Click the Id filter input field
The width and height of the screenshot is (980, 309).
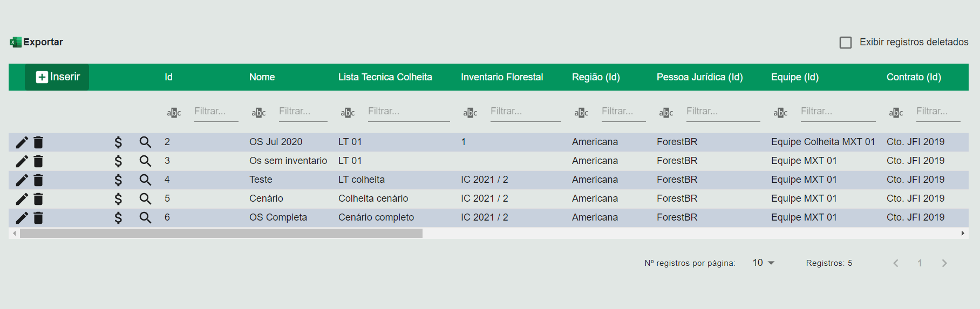point(216,112)
